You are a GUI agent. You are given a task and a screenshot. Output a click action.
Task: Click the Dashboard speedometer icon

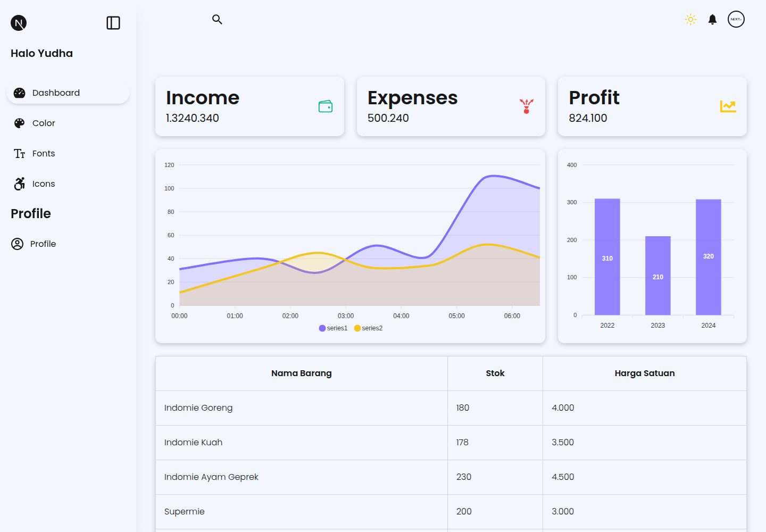(x=19, y=93)
